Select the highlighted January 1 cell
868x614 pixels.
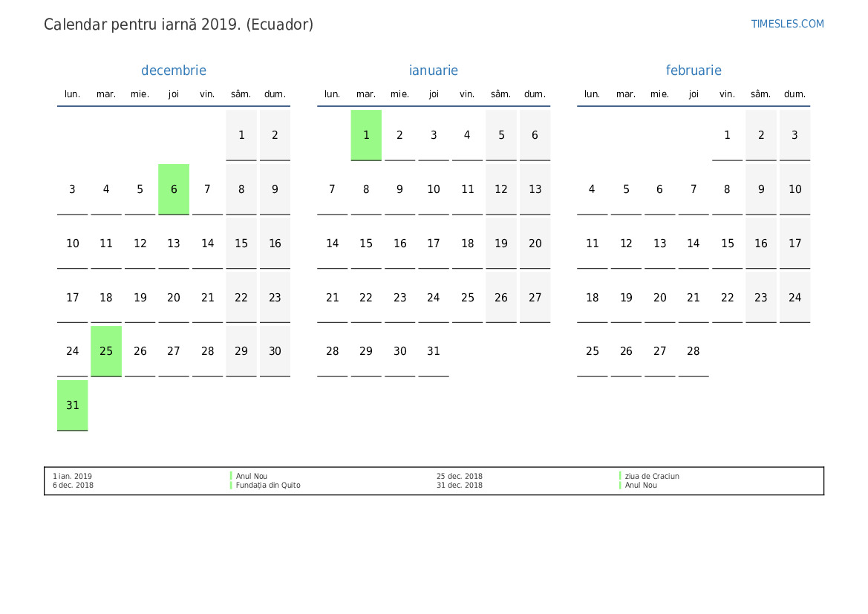(366, 135)
